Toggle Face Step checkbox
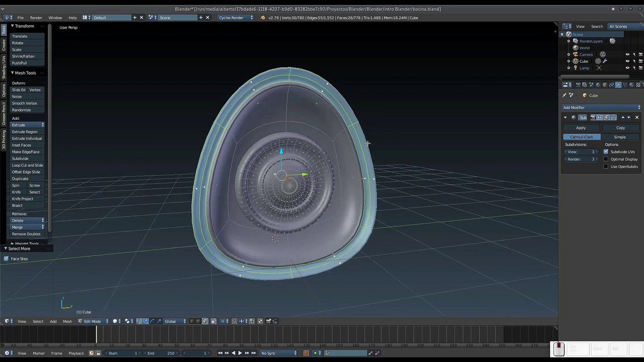The image size is (644, 362). coord(6,258)
